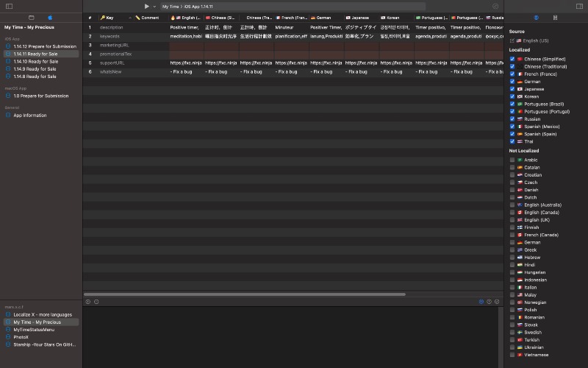Click the horizontal table scrollbar
This screenshot has width=588, height=368.
[x=245, y=294]
